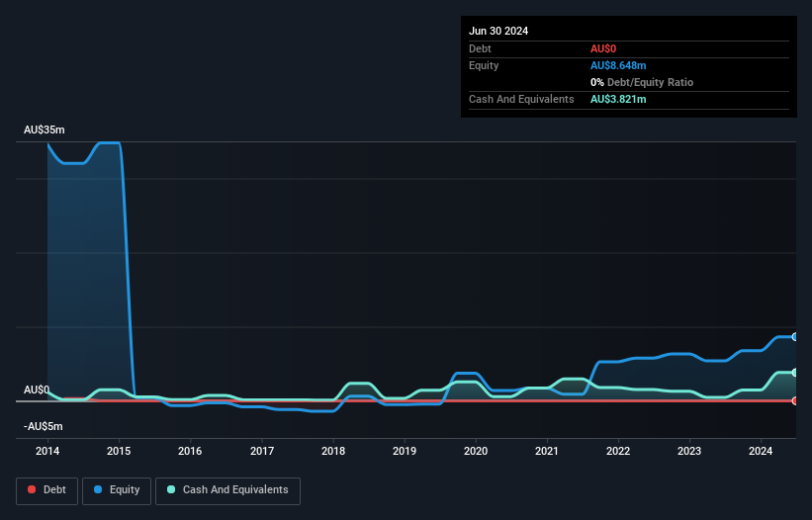Viewport: 812px width, 520px height.
Task: Click the red AU$0 debt value in tooltip
Action: pos(603,48)
